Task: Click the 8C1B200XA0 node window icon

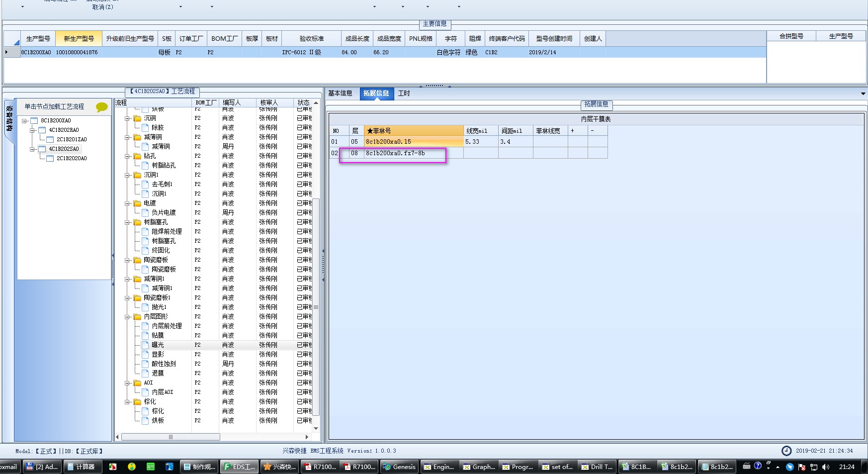Action: pos(34,120)
